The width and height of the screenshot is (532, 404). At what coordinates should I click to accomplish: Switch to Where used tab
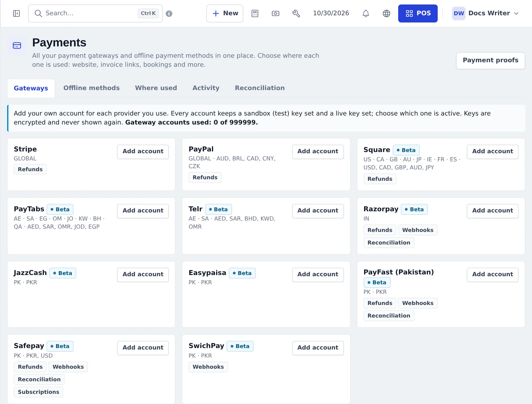pos(156,88)
